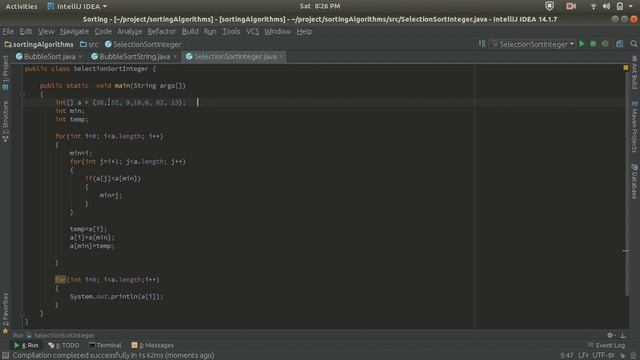The image size is (640, 360).
Task: Click SelectionSortInteger class breadcrumb
Action: tap(143, 44)
